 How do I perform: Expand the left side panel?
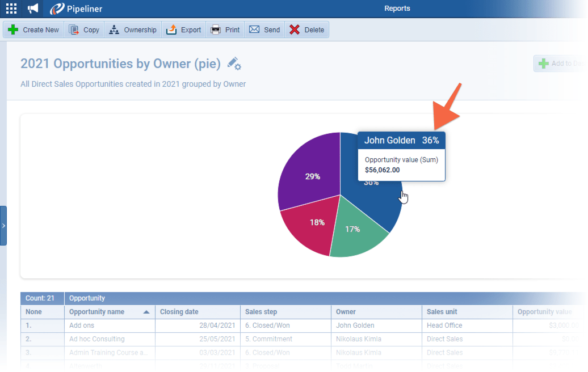[x=3, y=226]
